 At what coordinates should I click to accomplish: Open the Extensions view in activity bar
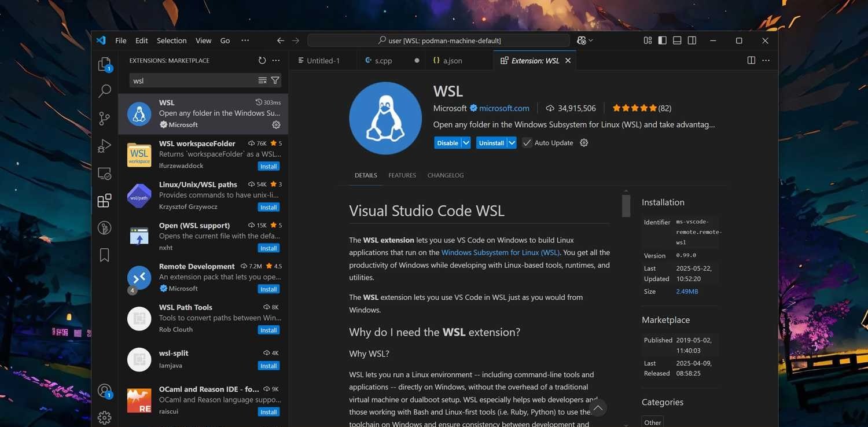104,201
